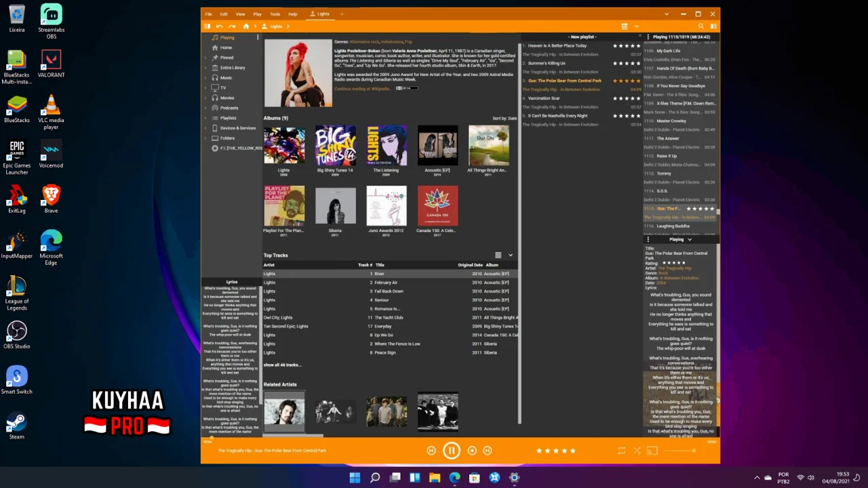Expand the Entire Library tree node
Viewport: 868px width, 488px height.
(x=205, y=68)
